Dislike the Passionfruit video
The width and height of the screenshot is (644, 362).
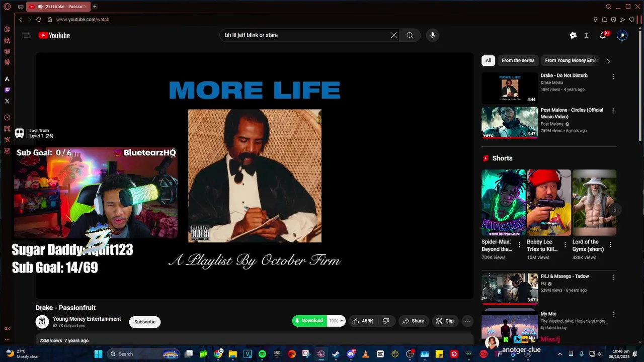386,321
